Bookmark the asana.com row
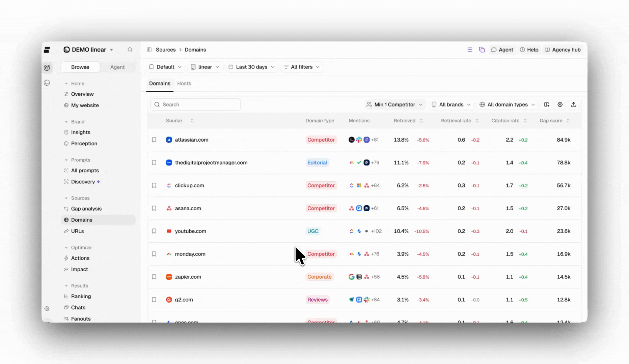The height and width of the screenshot is (364, 629). pyautogui.click(x=154, y=208)
